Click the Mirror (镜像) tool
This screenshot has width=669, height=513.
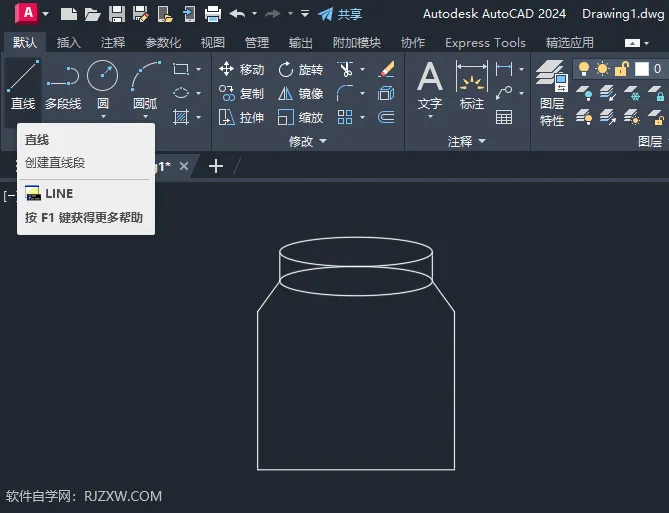pos(300,93)
